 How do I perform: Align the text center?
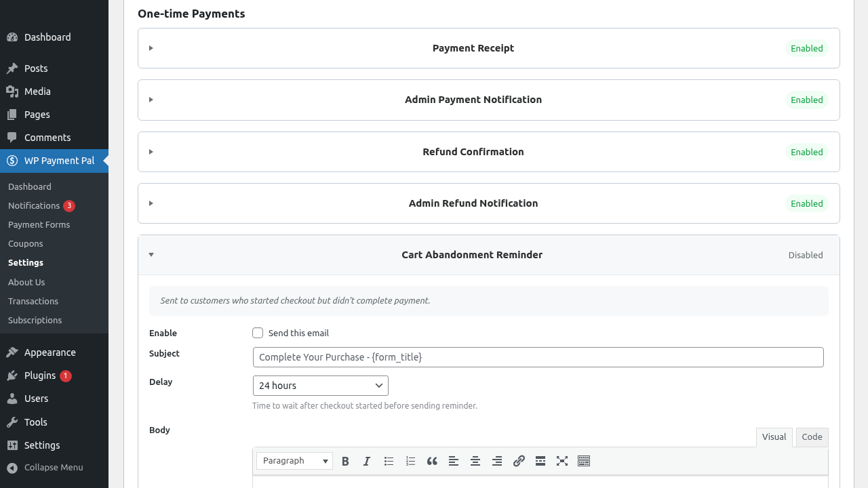point(475,461)
